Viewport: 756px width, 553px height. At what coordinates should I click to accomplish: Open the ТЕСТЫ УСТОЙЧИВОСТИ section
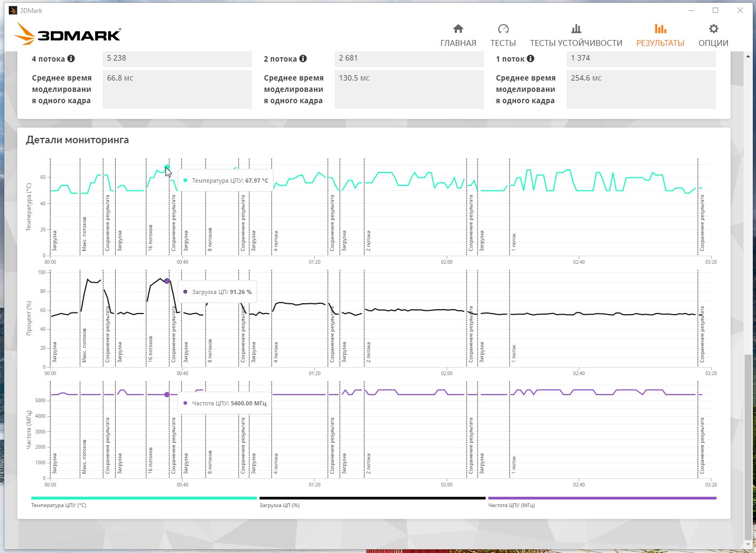576,36
